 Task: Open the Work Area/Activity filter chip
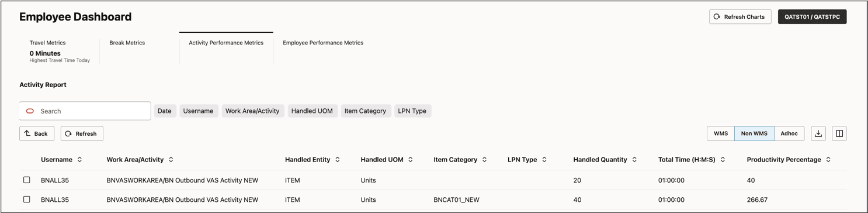(x=252, y=111)
